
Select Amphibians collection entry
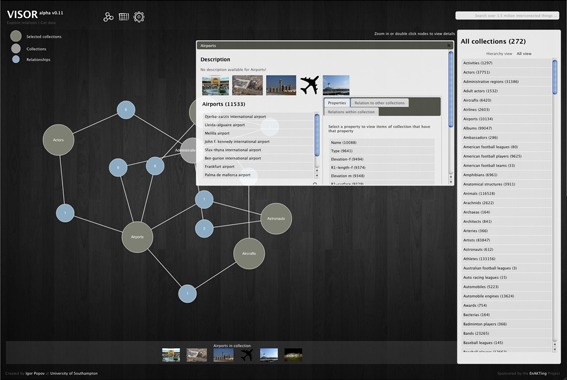click(x=506, y=175)
